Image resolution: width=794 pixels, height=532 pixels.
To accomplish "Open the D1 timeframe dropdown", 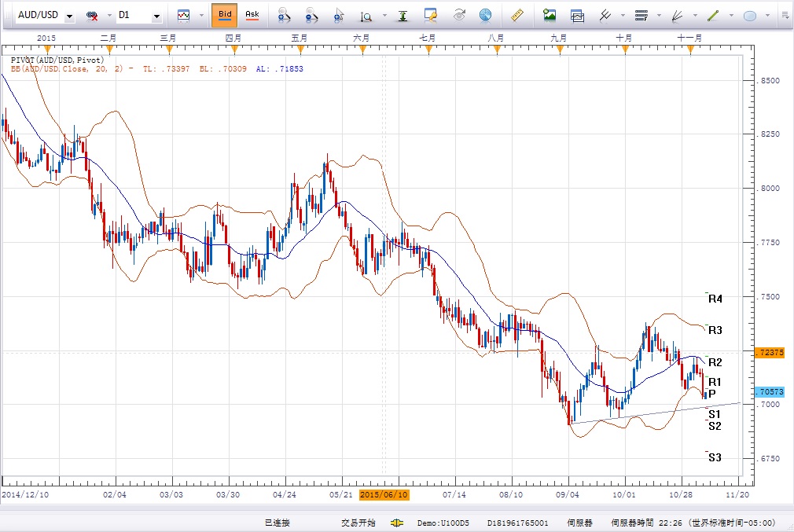I will click(156, 16).
